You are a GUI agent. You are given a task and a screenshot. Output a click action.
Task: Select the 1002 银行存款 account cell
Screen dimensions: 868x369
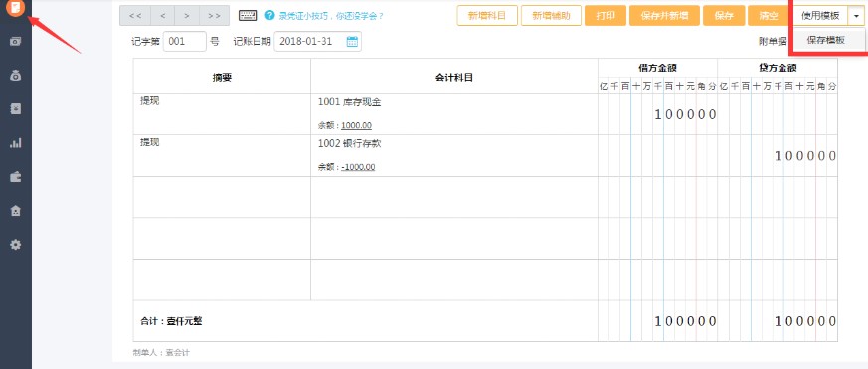(x=454, y=156)
